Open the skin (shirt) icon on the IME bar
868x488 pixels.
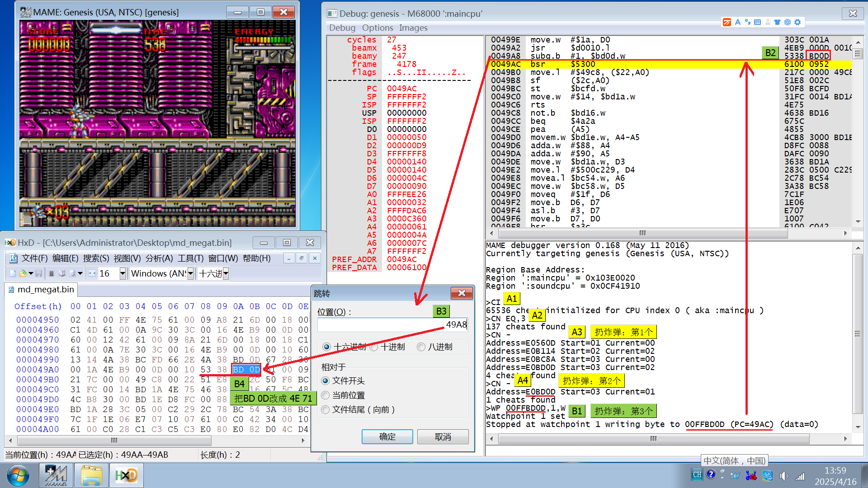click(x=778, y=22)
